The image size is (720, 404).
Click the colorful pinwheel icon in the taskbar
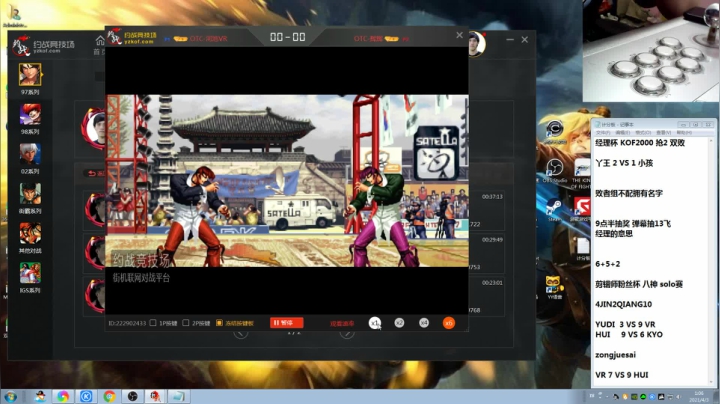tap(63, 396)
